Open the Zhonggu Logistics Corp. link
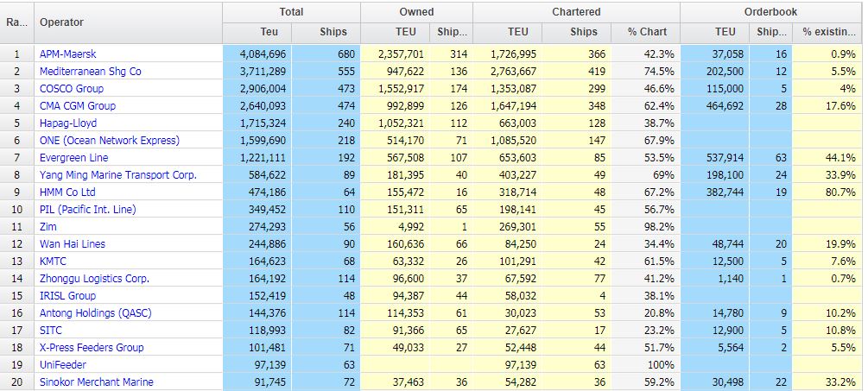868x391 pixels. [94, 278]
